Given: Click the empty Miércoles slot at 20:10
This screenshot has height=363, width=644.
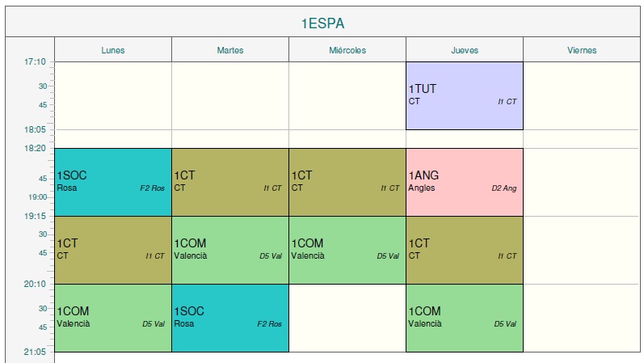Looking at the screenshot, I should tap(347, 318).
